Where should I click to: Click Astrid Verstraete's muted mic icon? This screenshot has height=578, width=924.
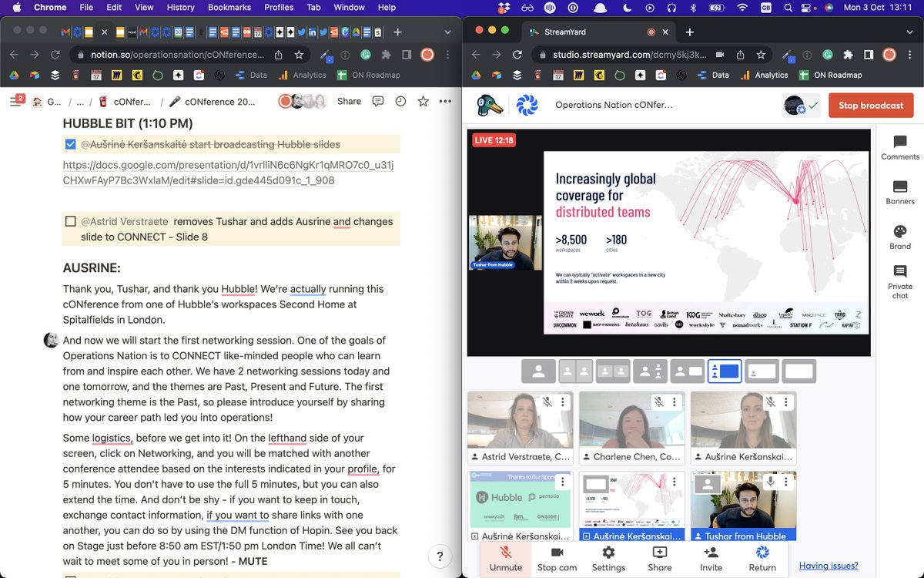547,402
